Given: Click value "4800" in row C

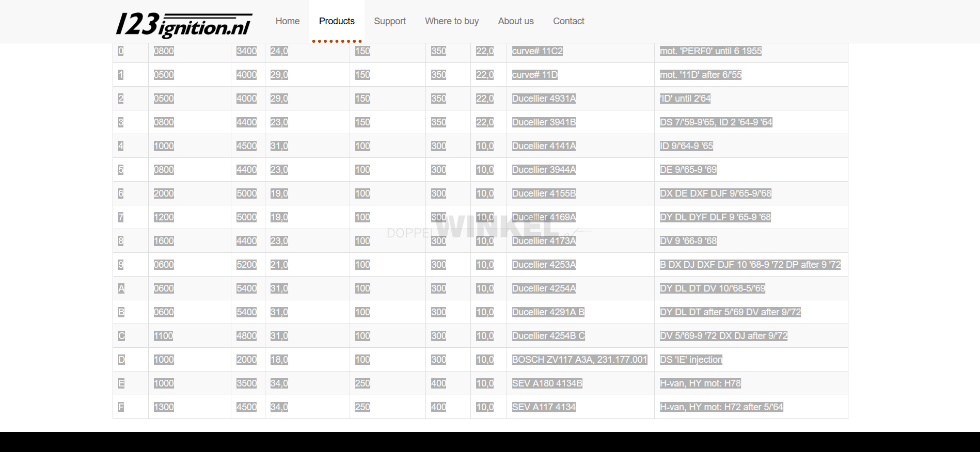Looking at the screenshot, I should pos(247,336).
